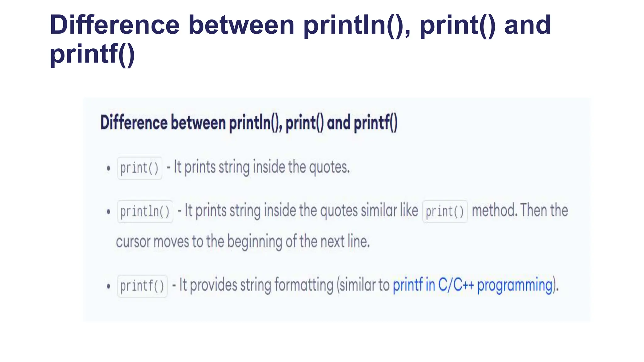Click the bullet dot beside printf()
The width and height of the screenshot is (644, 362).
pyautogui.click(x=108, y=286)
